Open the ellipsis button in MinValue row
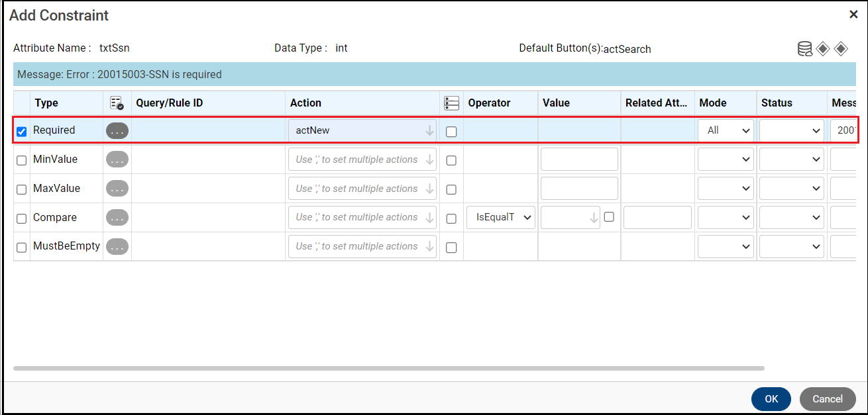This screenshot has width=868, height=415. 117,160
